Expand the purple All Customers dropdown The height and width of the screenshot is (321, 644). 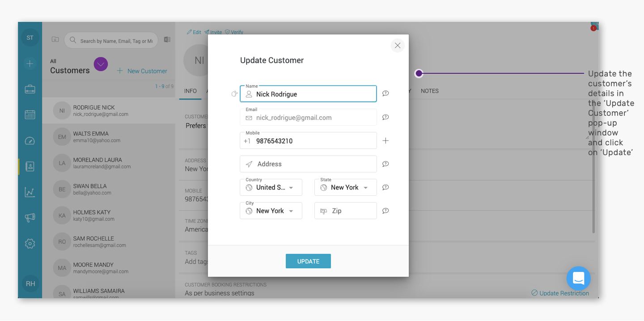101,64
